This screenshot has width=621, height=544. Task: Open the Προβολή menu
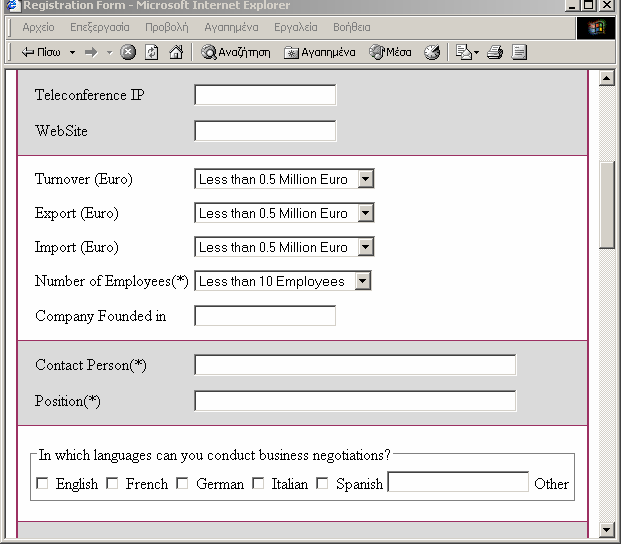[167, 27]
